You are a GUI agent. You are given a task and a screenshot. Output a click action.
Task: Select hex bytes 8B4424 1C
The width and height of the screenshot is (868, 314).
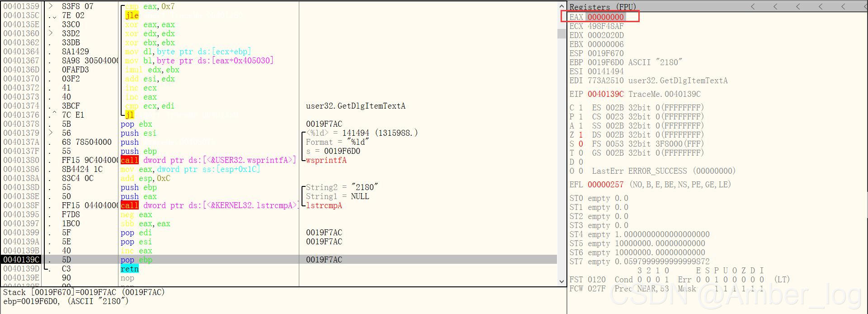point(82,169)
